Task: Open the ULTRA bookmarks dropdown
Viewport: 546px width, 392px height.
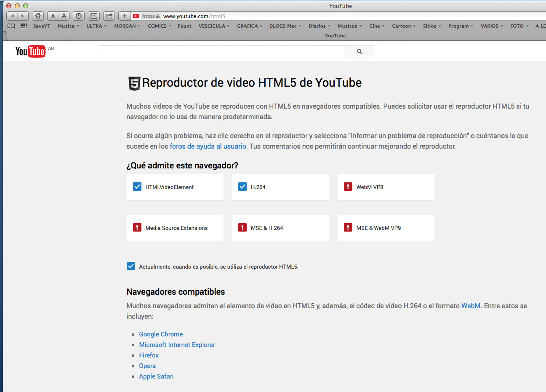Action: pyautogui.click(x=96, y=26)
